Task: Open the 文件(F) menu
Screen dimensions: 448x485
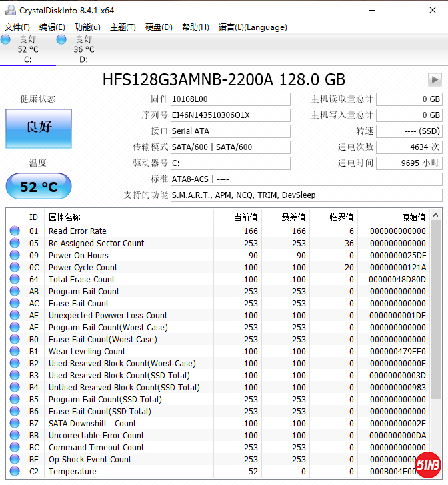Action: click(17, 27)
